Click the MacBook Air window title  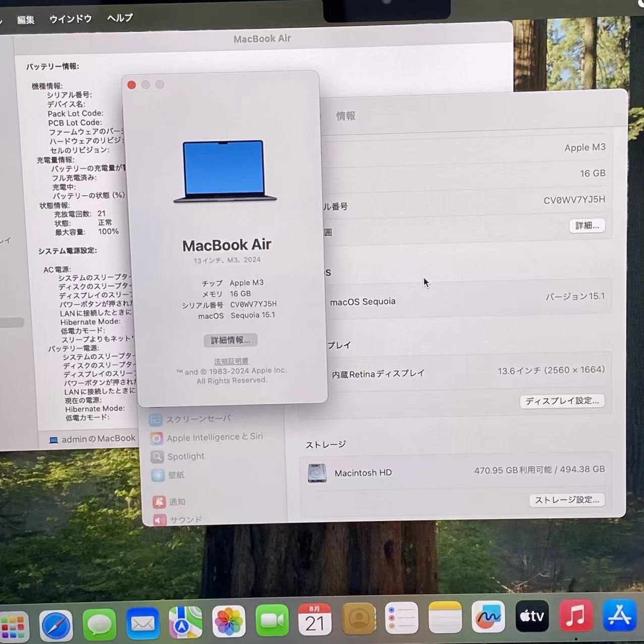(262, 39)
